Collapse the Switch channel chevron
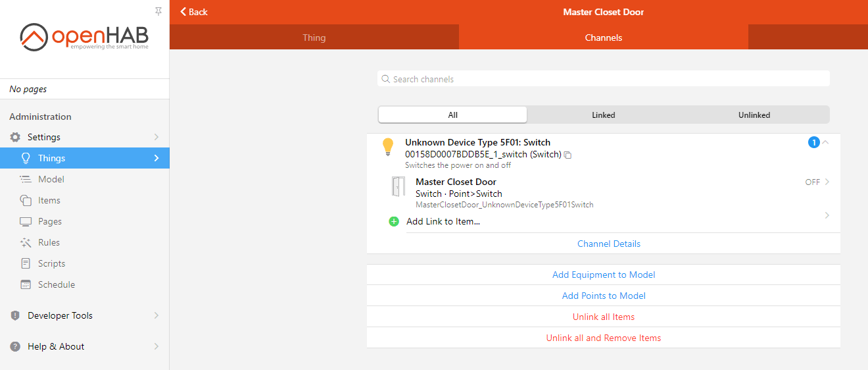 (826, 142)
